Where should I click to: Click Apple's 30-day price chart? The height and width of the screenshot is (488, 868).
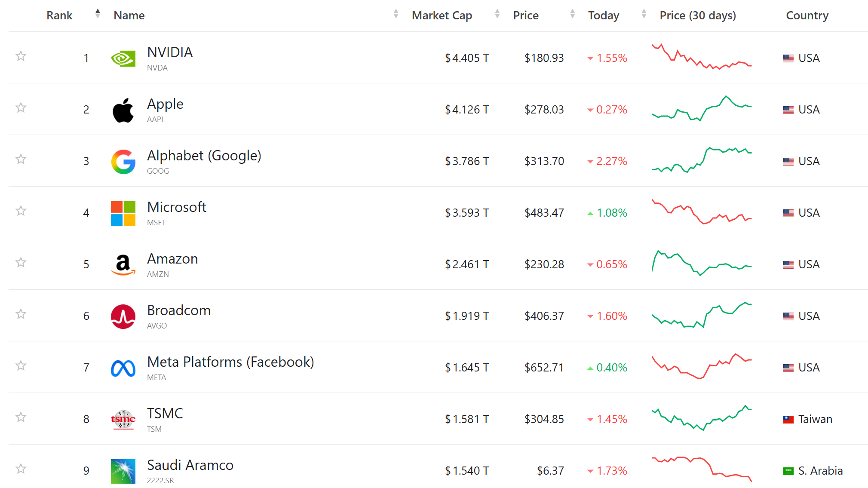click(x=702, y=109)
